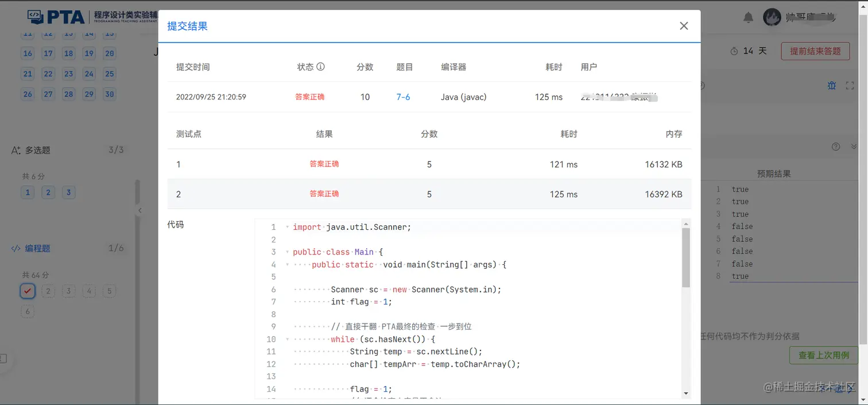Click the 提交结果 dialog title
Image resolution: width=868 pixels, height=405 pixels.
click(x=187, y=26)
